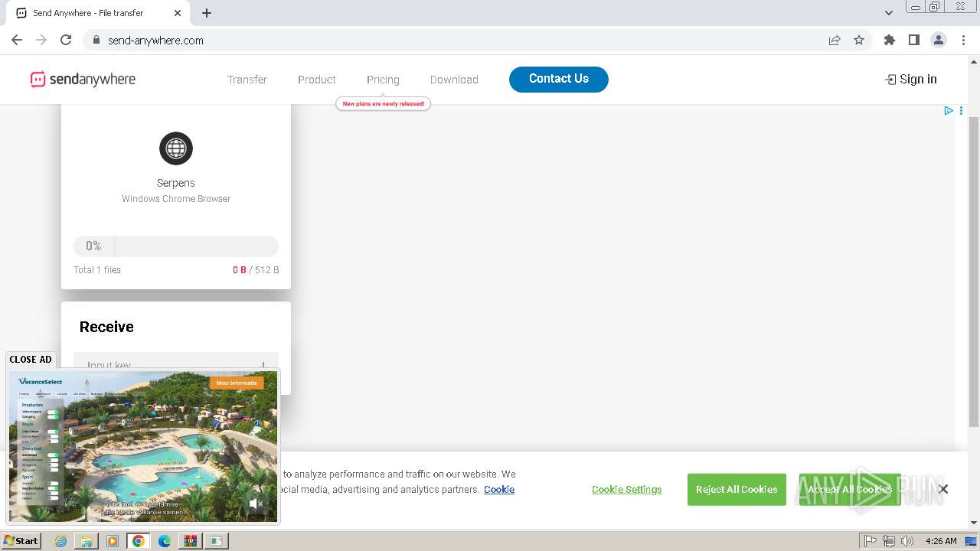Click Windows Chrome Browser text

coord(176,199)
